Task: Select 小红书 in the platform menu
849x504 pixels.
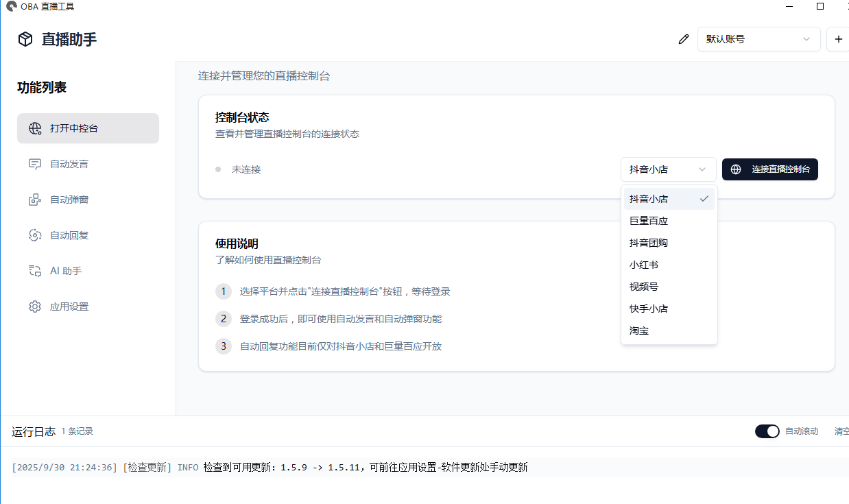Action: click(643, 264)
